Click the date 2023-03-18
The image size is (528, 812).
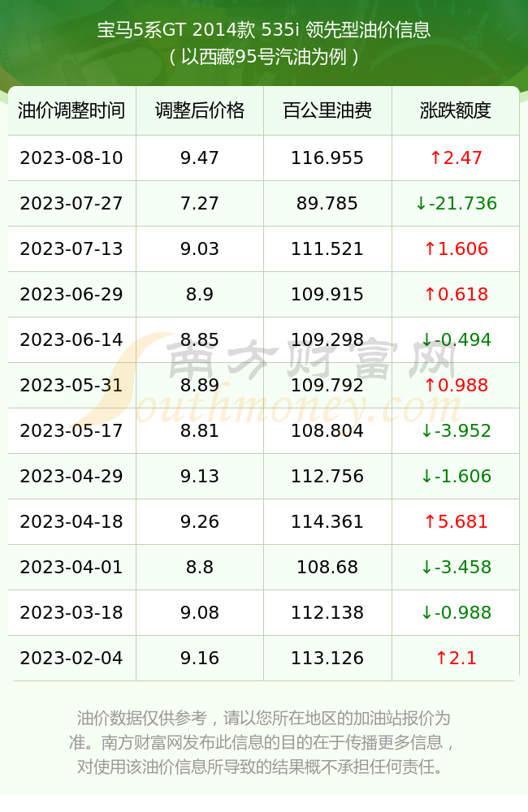tap(71, 612)
